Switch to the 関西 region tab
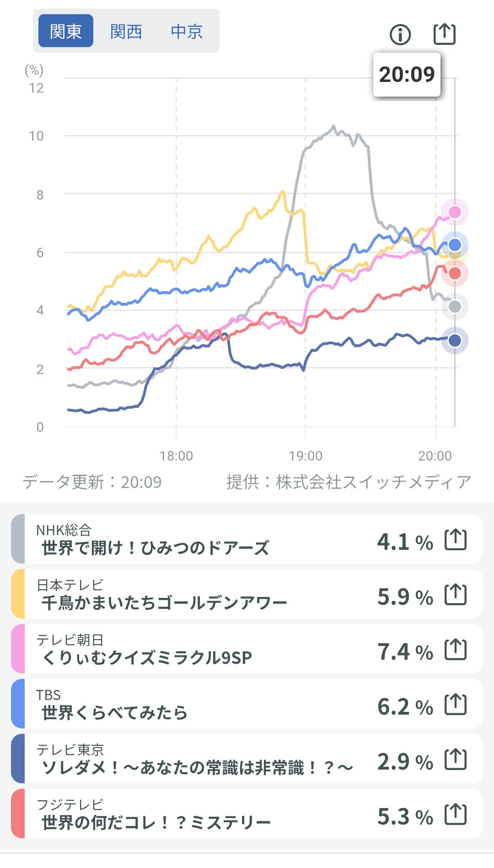 pos(126,31)
